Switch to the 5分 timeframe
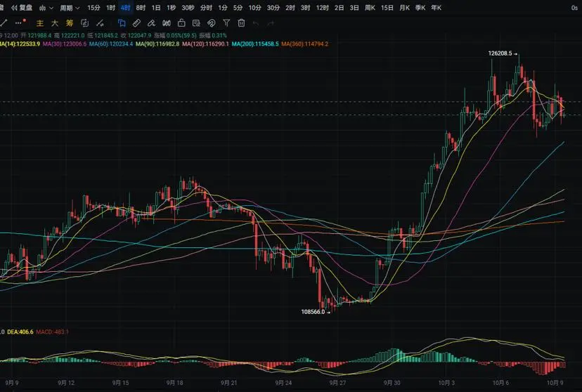Image resolution: width=582 pixels, height=392 pixels. coord(238,8)
